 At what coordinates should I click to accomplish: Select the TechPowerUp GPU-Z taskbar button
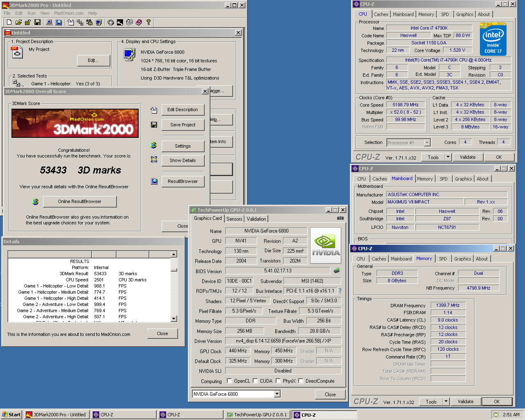[257, 415]
